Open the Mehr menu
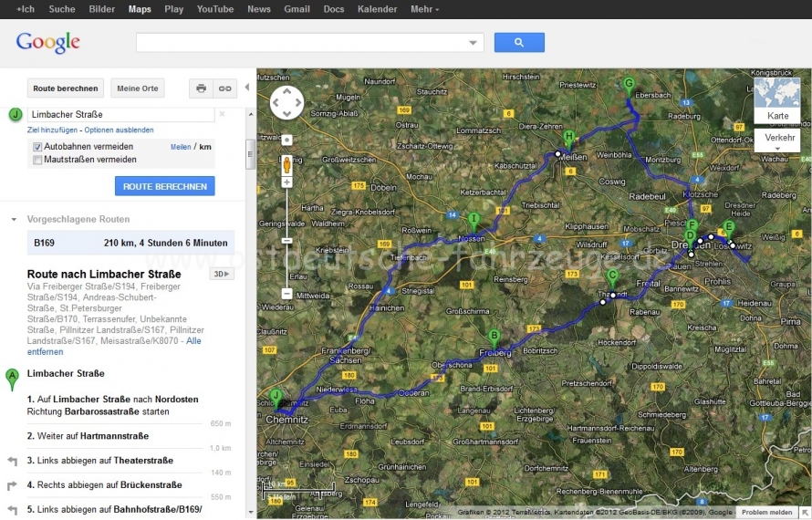The width and height of the screenshot is (812, 520). 424,9
